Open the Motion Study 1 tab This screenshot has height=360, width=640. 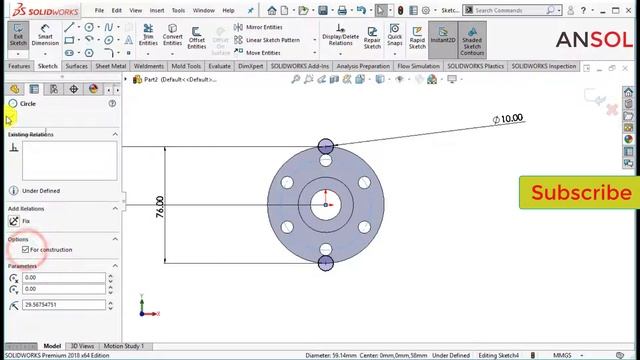click(124, 346)
